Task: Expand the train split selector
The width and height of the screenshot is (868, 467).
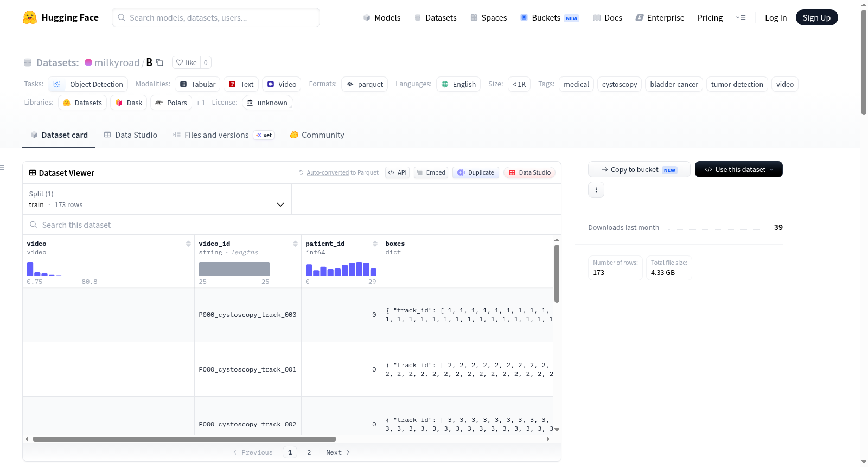Action: click(x=157, y=199)
